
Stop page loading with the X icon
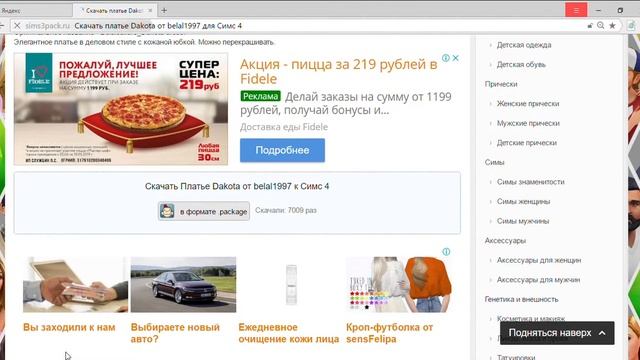17,26
